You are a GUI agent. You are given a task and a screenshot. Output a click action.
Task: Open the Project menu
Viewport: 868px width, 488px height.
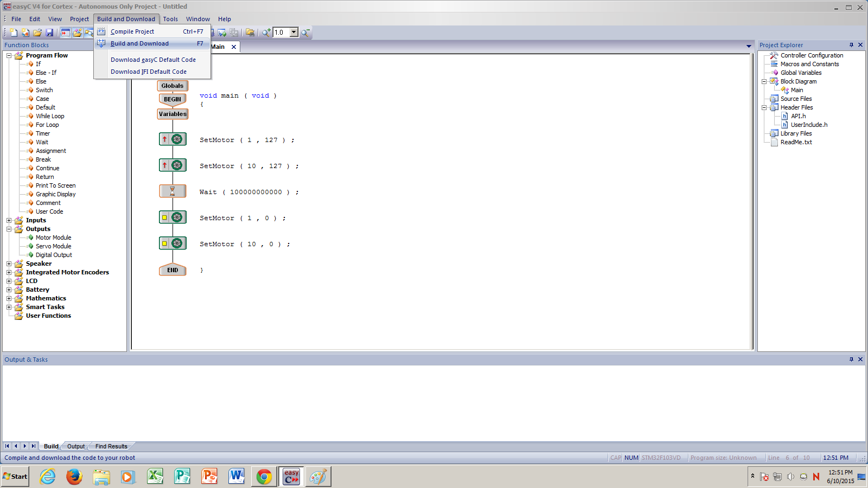tap(79, 19)
